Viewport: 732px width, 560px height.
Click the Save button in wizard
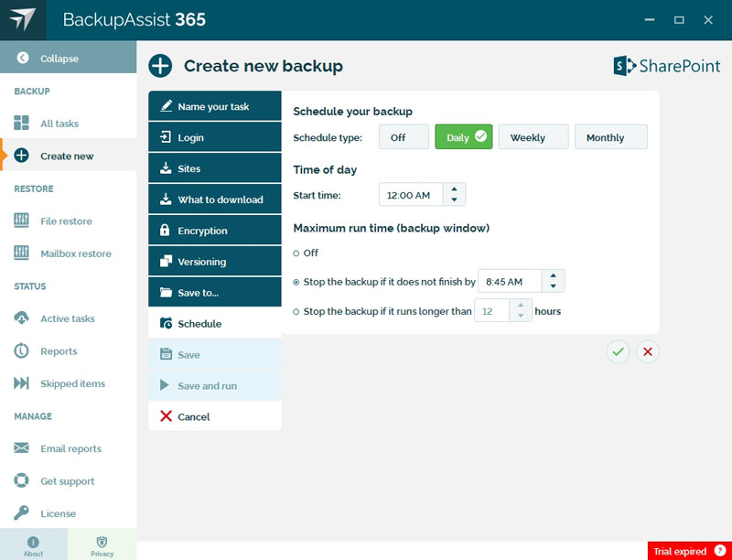click(215, 354)
